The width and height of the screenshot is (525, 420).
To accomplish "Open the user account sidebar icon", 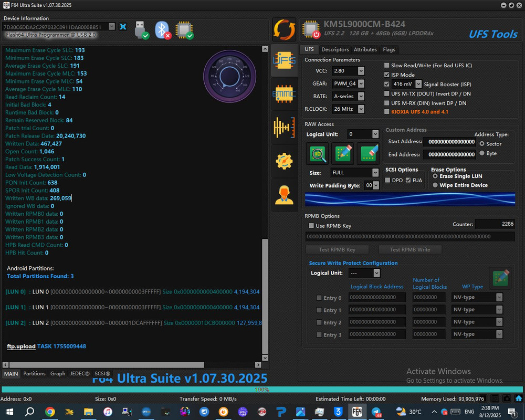I will coord(284,195).
